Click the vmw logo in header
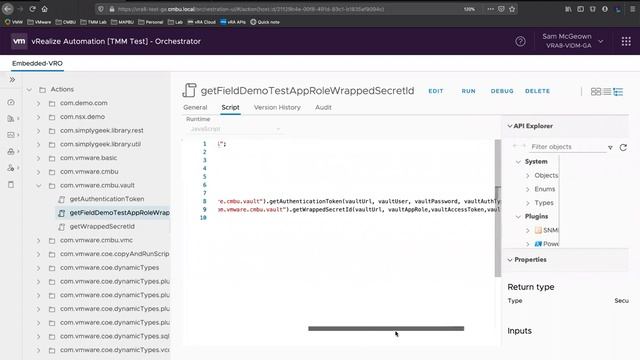Viewport: 640px width, 360px height. 19,41
